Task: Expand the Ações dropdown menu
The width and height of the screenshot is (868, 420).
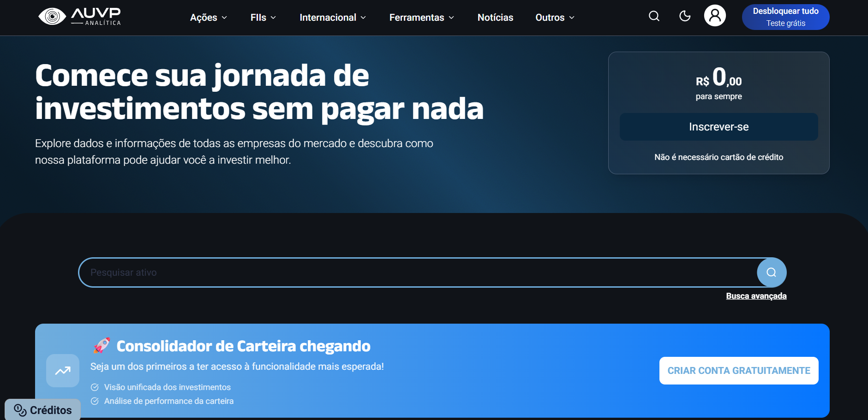Action: (x=208, y=18)
